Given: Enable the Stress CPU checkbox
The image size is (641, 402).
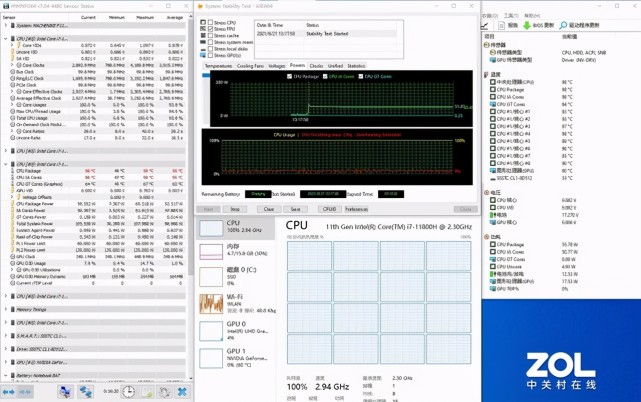Looking at the screenshot, I should 211,22.
